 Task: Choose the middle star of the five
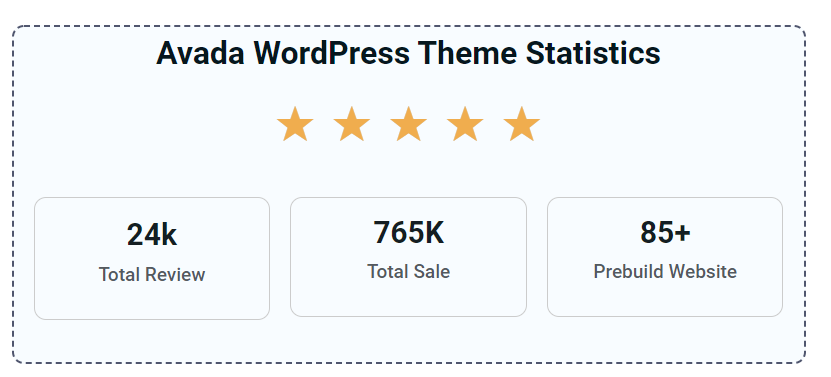click(408, 124)
